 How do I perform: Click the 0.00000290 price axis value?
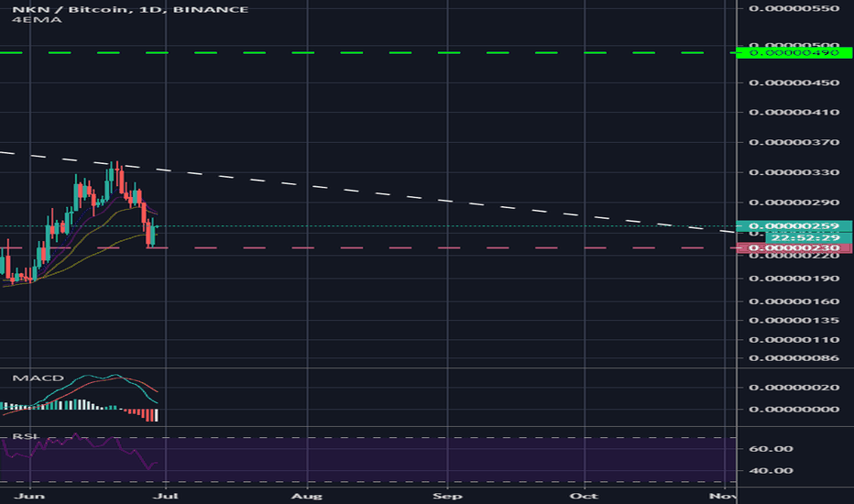[x=794, y=203]
